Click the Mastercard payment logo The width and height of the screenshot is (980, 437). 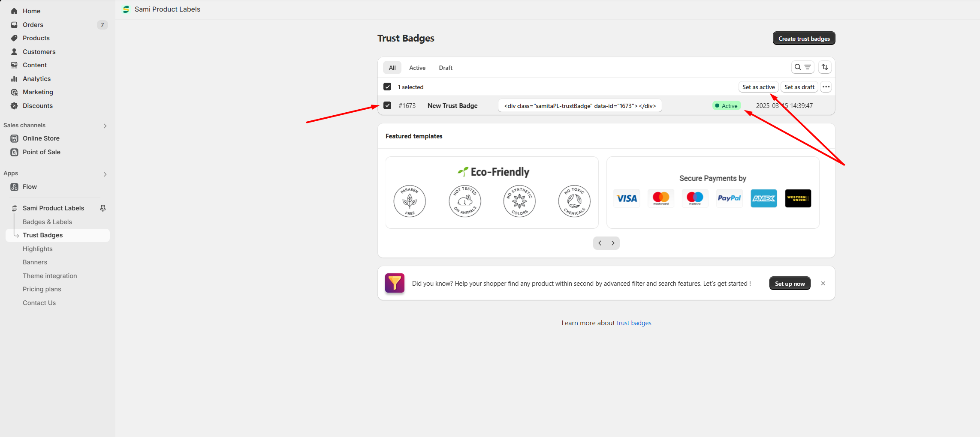tap(661, 198)
